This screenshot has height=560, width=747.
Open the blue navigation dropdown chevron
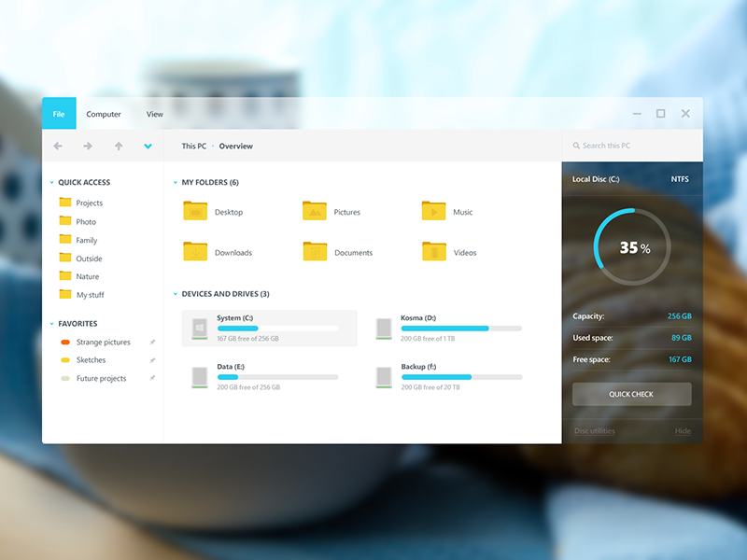click(148, 146)
